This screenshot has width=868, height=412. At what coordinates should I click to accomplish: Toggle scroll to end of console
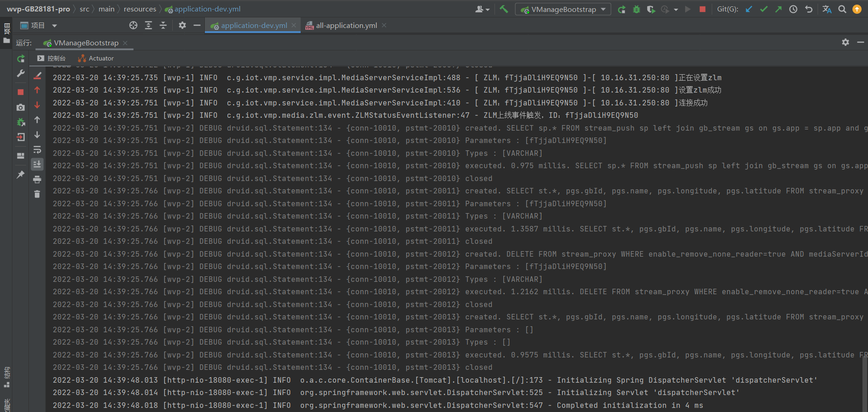point(37,164)
